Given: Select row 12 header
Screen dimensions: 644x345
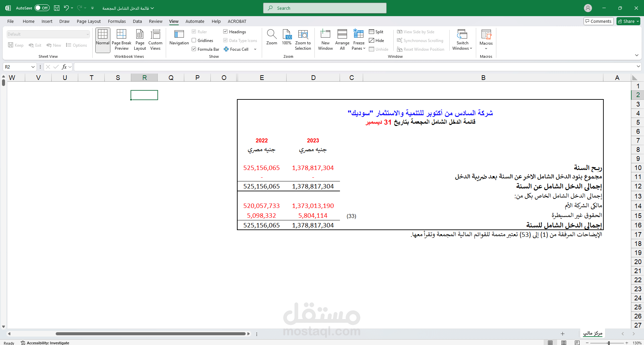Looking at the screenshot, I should (638, 186).
